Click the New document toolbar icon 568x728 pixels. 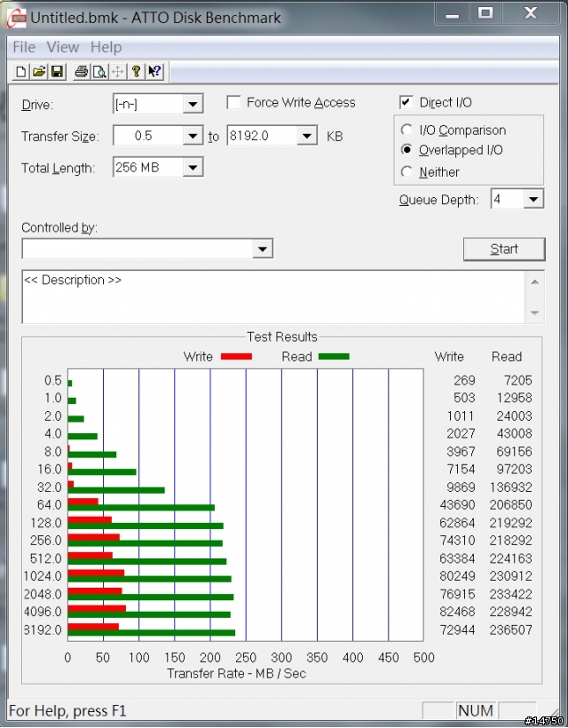click(x=21, y=72)
